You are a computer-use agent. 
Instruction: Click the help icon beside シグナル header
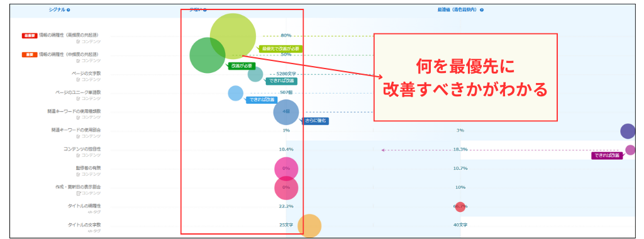tap(68, 10)
